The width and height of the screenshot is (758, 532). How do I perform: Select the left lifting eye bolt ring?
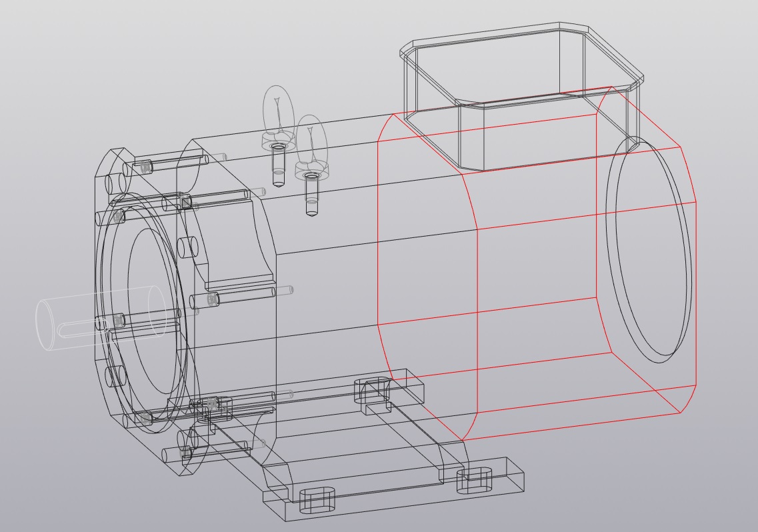277,110
